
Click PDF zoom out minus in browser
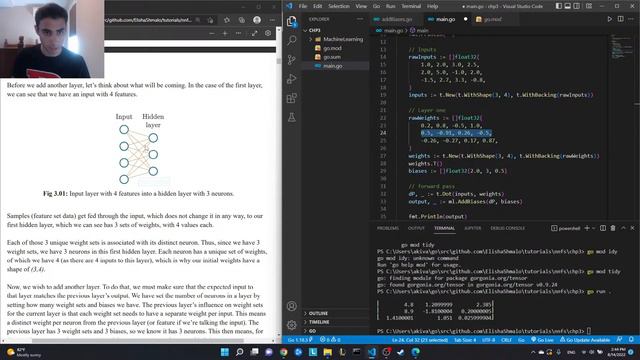pyautogui.click(x=211, y=33)
